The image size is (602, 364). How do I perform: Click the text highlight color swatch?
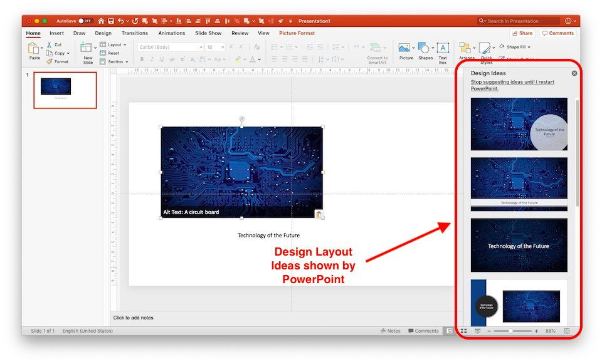coord(238,60)
